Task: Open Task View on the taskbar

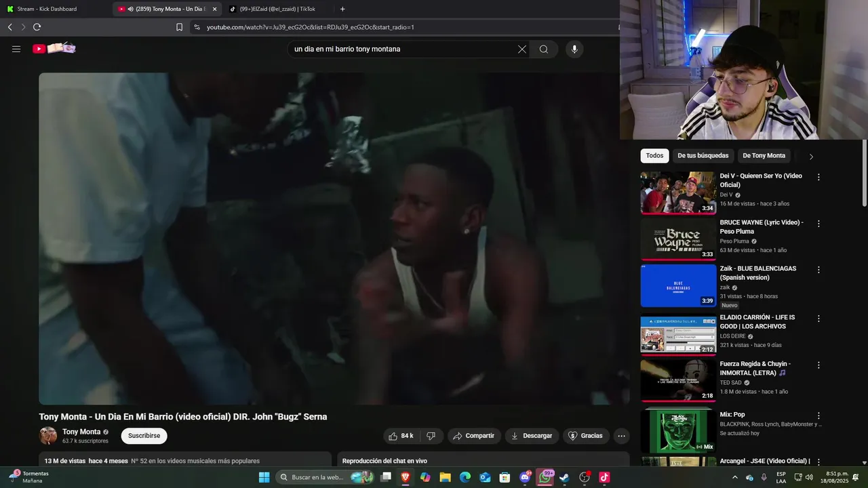Action: 386,477
